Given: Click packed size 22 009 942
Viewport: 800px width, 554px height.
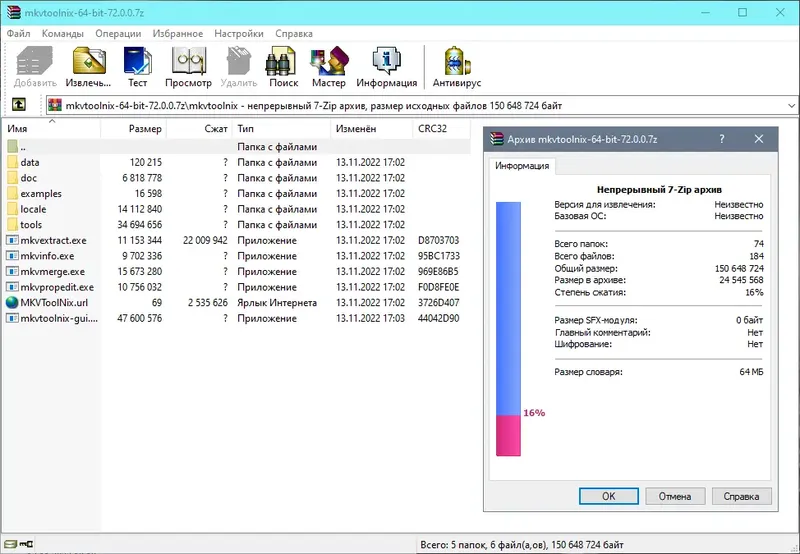Looking at the screenshot, I should coord(205,240).
